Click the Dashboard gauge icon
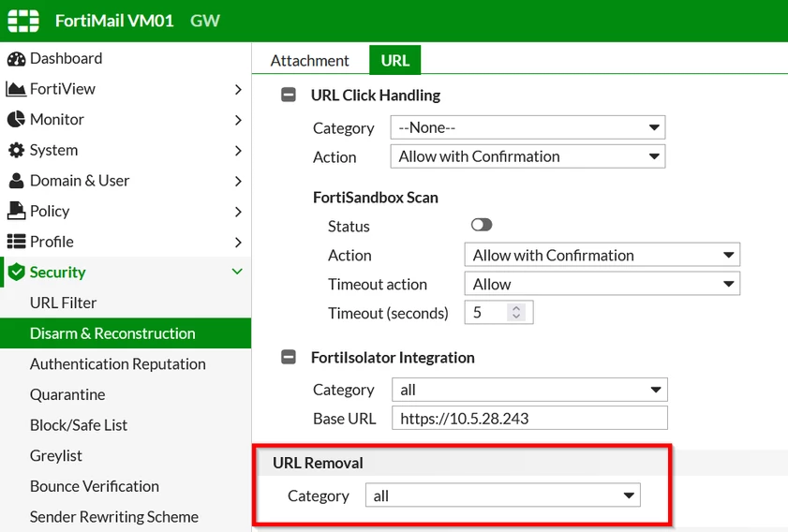 tap(16, 59)
